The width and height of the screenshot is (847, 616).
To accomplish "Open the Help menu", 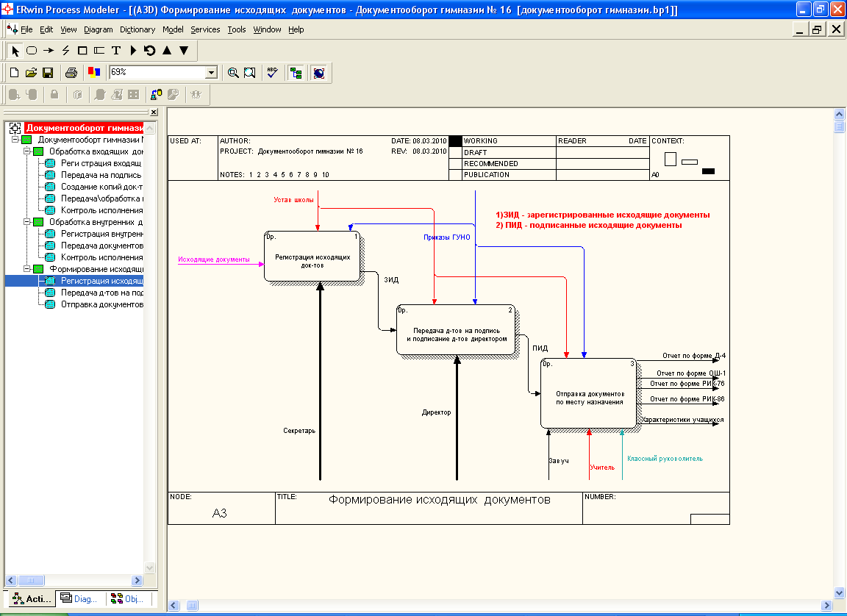I will 296,29.
